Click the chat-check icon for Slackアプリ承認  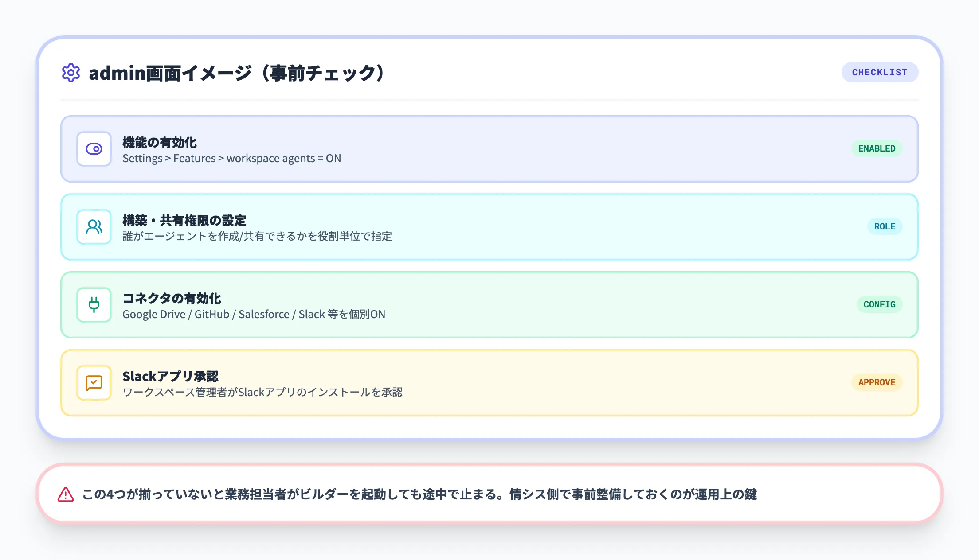point(94,383)
